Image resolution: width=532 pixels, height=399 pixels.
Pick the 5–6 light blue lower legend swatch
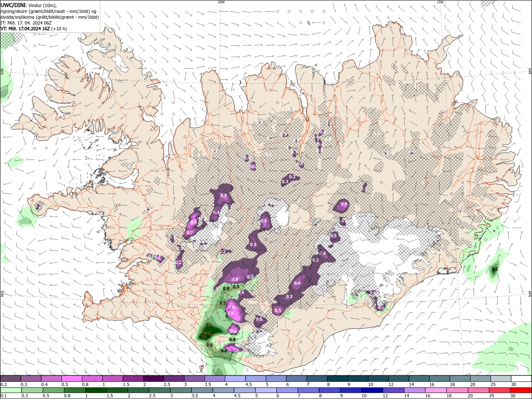pyautogui.click(x=265, y=390)
